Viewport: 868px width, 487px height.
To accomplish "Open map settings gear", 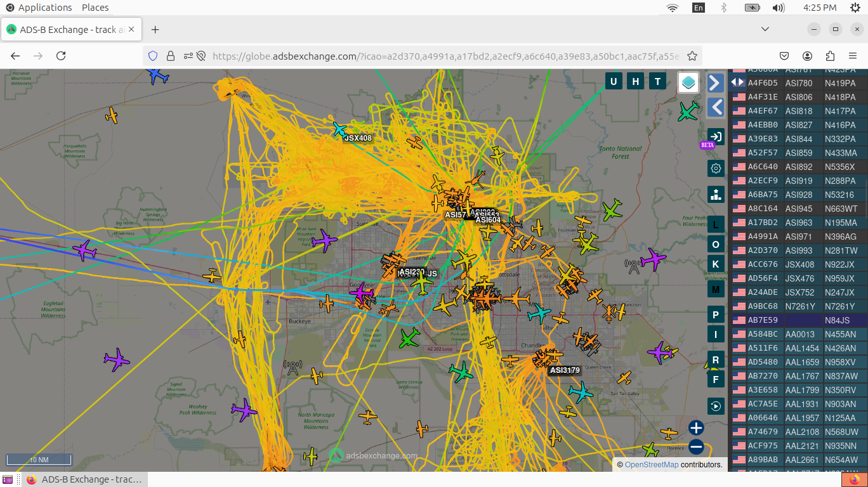I will pos(716,168).
